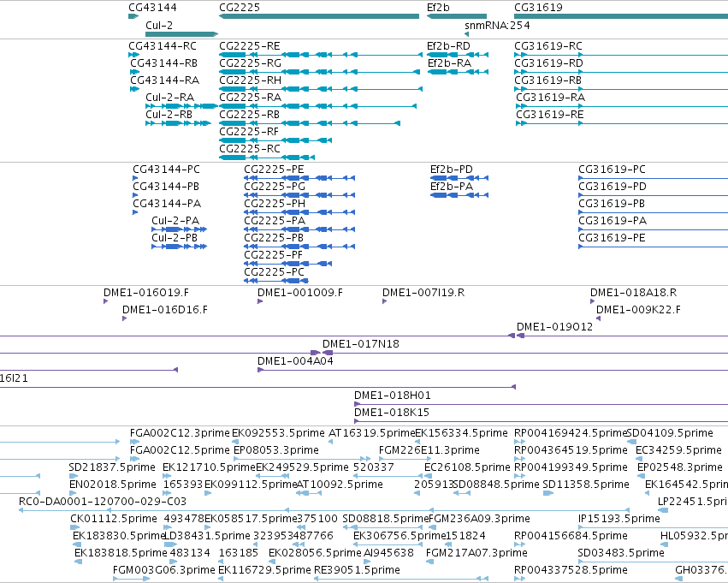
Task: Select transcript CG43144-RA
Action: pos(134,89)
